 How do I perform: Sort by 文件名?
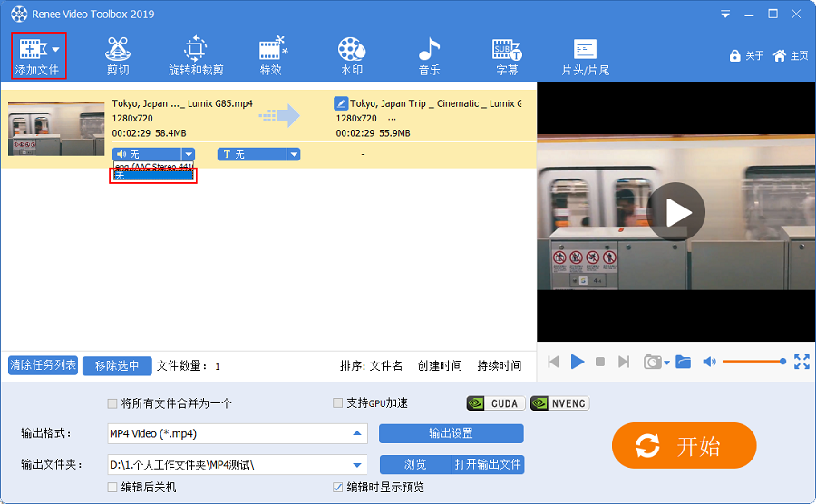click(385, 365)
